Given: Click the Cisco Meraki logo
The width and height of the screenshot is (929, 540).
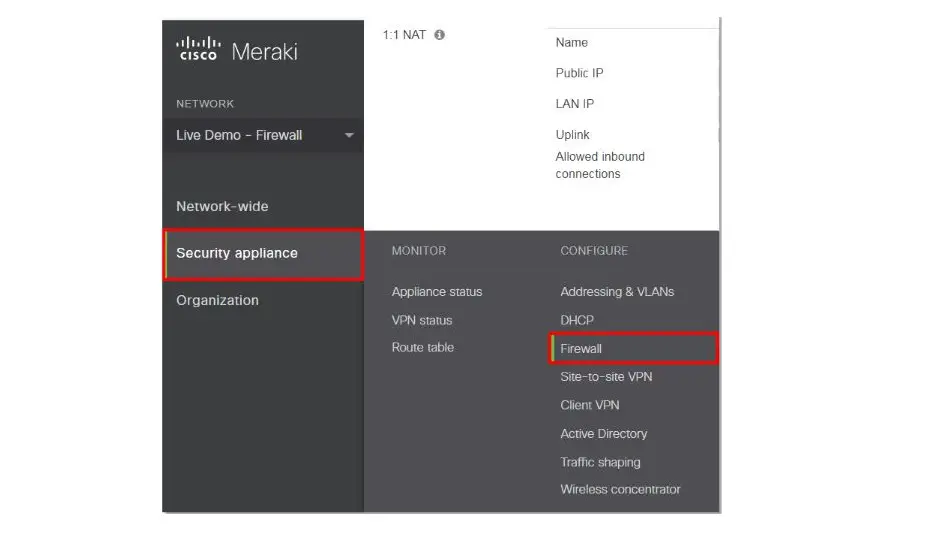Looking at the screenshot, I should [x=236, y=50].
